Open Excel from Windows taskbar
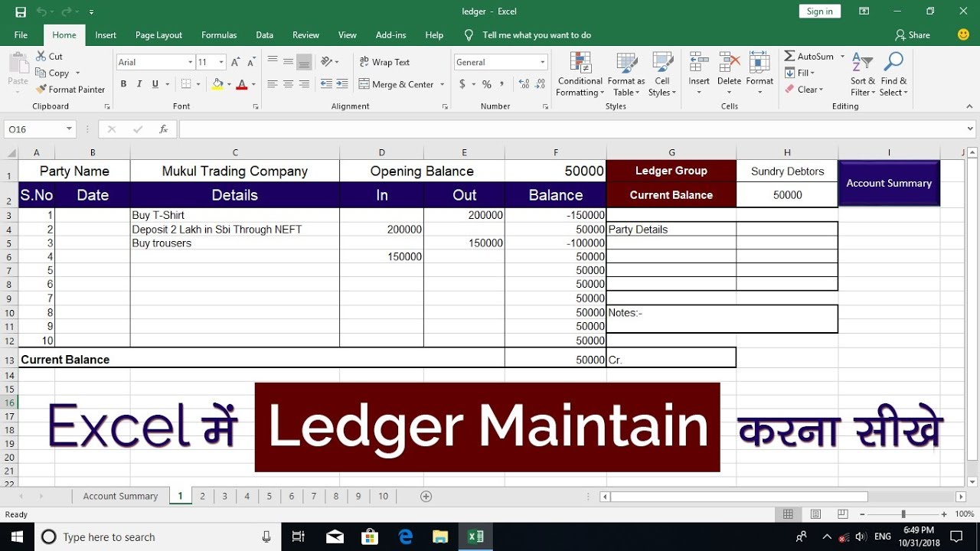980x551 pixels. click(x=475, y=536)
